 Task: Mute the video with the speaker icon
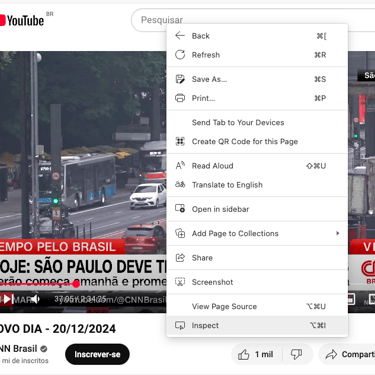pyautogui.click(x=35, y=299)
